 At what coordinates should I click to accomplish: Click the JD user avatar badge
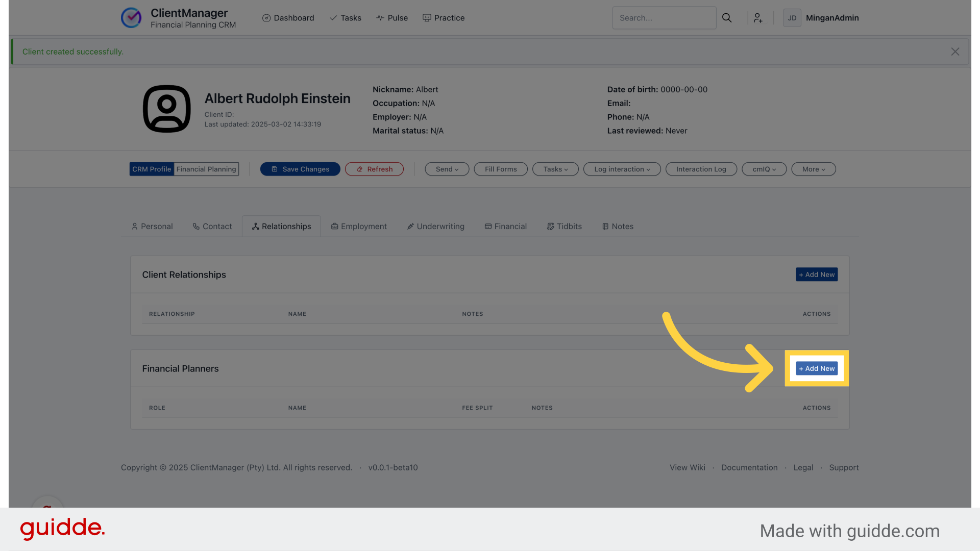click(792, 18)
